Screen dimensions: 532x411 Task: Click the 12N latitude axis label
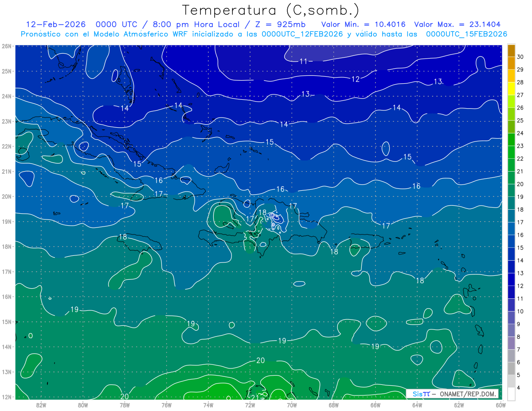(6, 397)
